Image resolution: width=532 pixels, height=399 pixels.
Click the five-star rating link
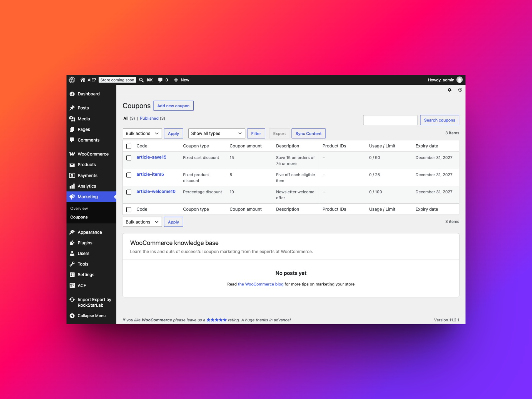click(x=216, y=320)
